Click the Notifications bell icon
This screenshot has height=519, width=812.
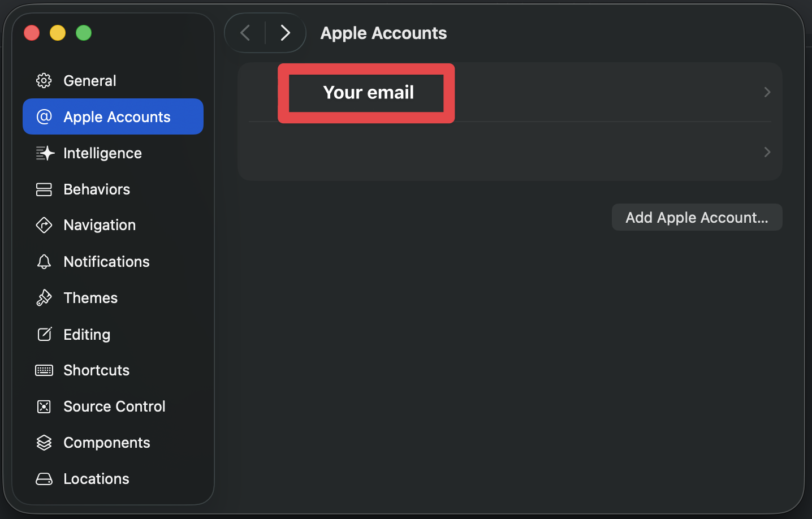tap(44, 261)
